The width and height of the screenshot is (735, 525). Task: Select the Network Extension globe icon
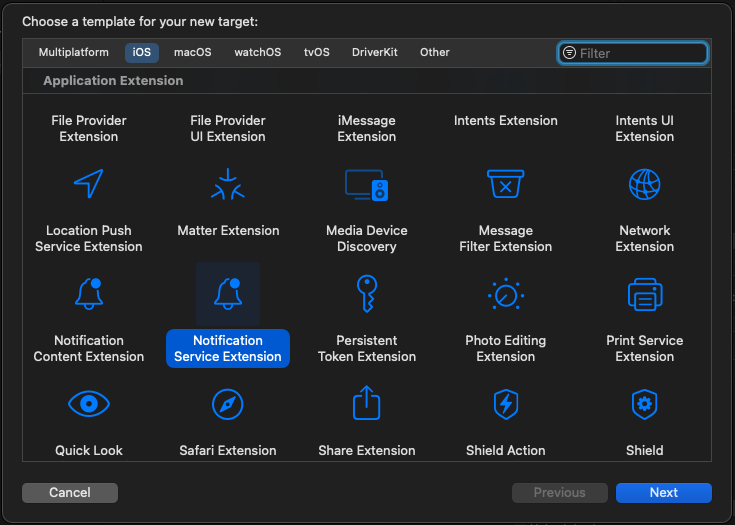point(645,185)
